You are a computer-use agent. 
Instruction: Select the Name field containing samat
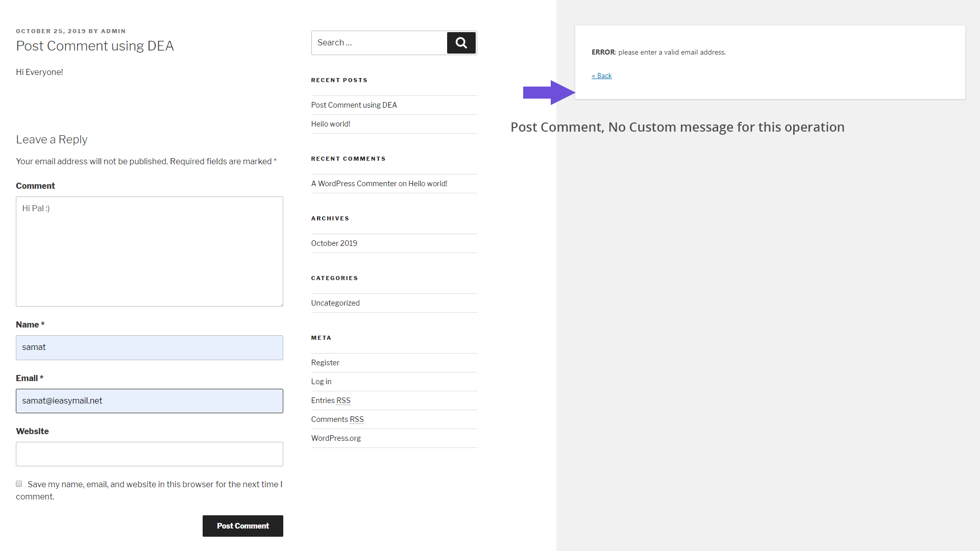(x=150, y=347)
